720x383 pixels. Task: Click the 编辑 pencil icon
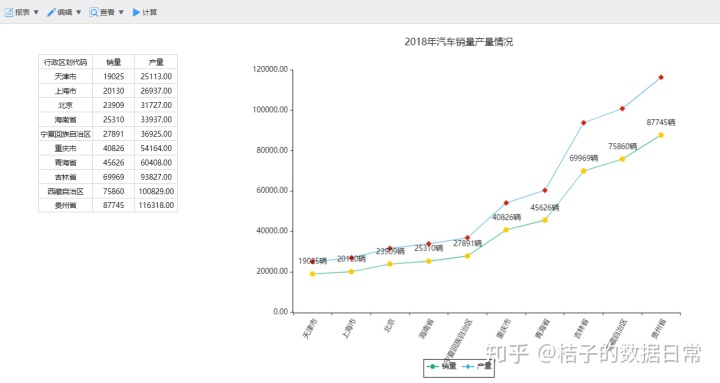tap(51, 12)
